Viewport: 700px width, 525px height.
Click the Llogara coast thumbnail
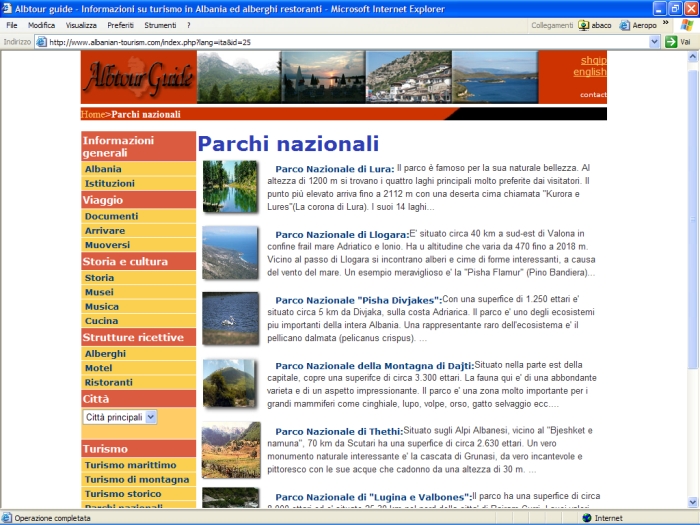[230, 253]
